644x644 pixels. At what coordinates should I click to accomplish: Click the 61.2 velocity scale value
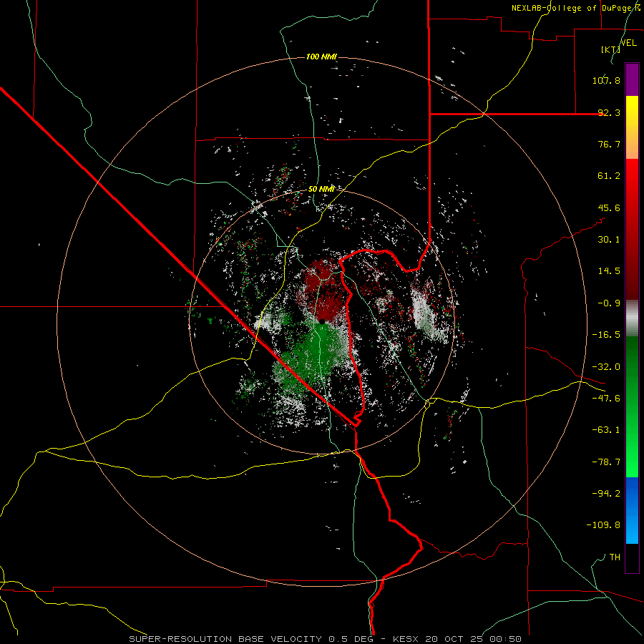coord(609,176)
